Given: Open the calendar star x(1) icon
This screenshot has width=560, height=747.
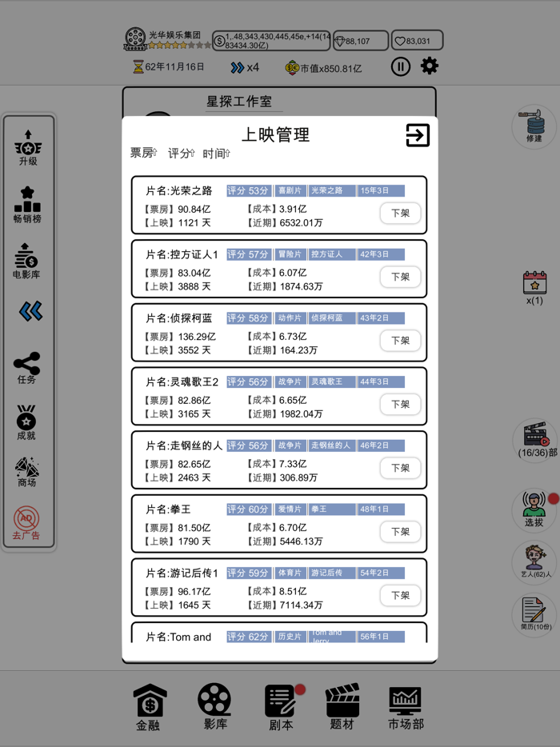Looking at the screenshot, I should 534,288.
